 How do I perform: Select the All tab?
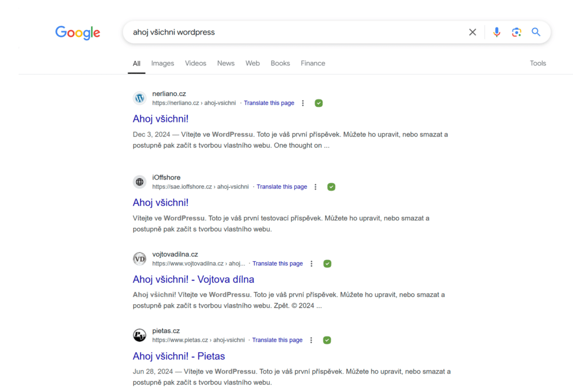(137, 63)
